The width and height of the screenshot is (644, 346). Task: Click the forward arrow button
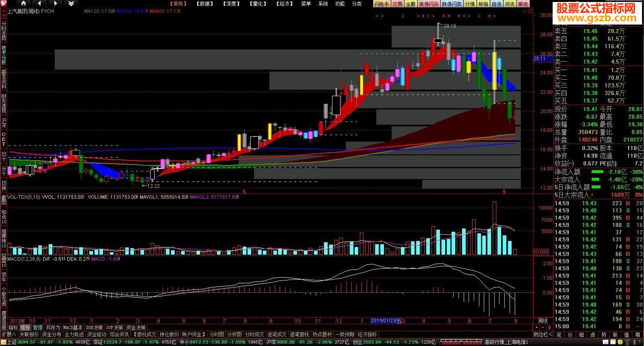[x=56, y=4]
